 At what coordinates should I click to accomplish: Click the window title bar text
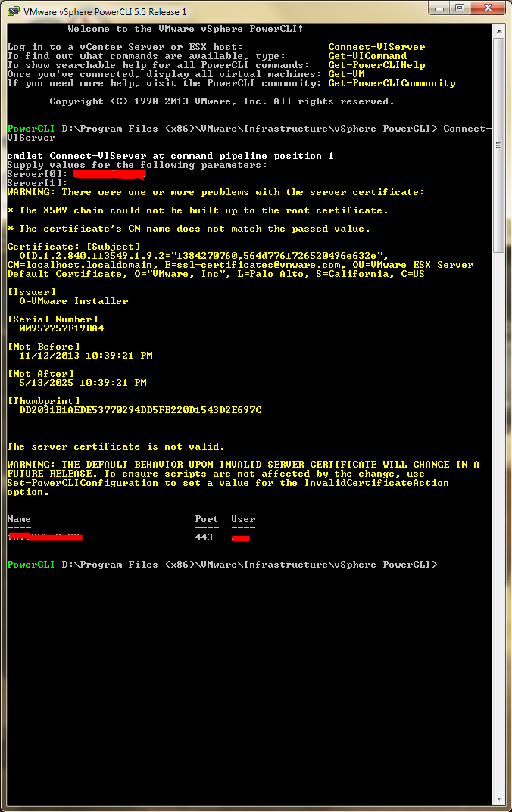[105, 12]
